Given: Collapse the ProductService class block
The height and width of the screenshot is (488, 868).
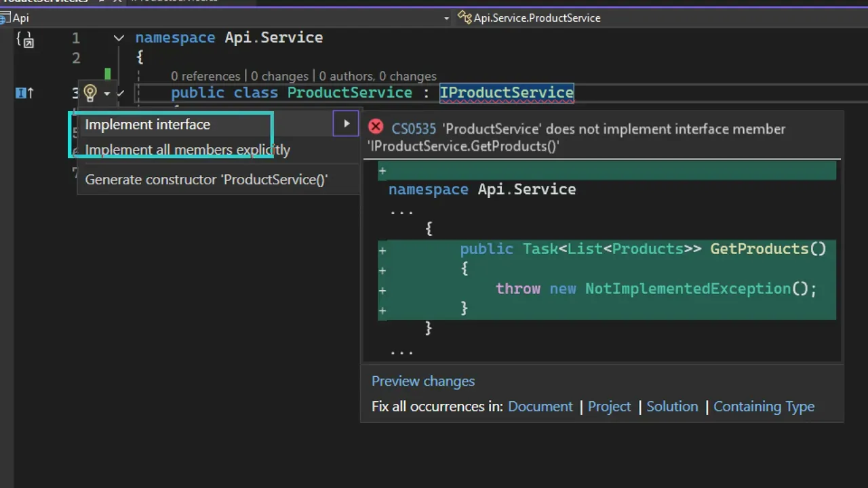Looking at the screenshot, I should [120, 93].
